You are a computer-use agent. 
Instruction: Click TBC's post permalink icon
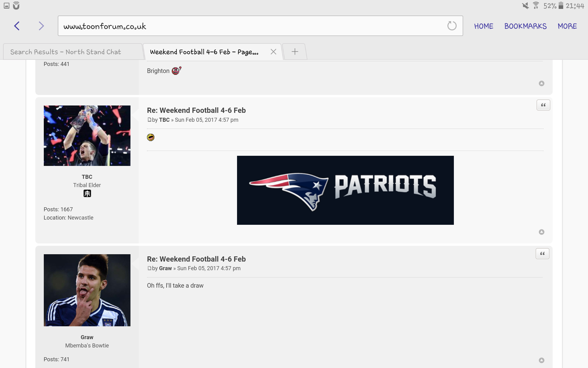tap(149, 120)
